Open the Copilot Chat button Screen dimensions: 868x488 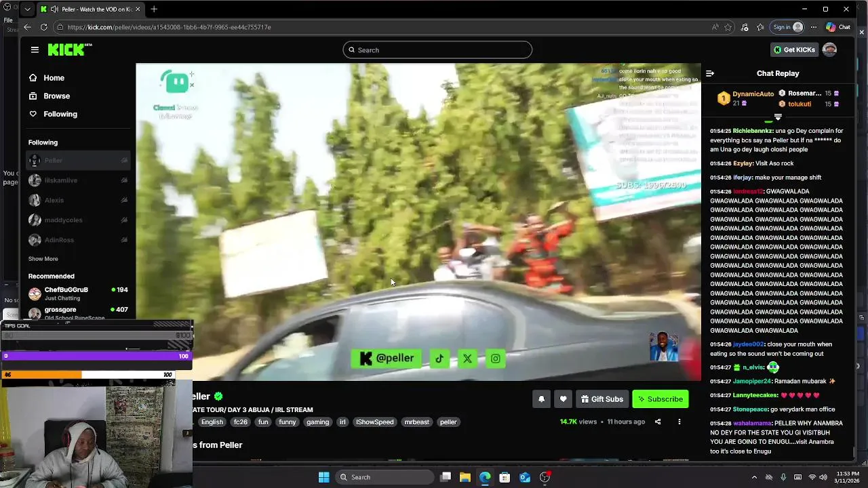click(x=838, y=27)
